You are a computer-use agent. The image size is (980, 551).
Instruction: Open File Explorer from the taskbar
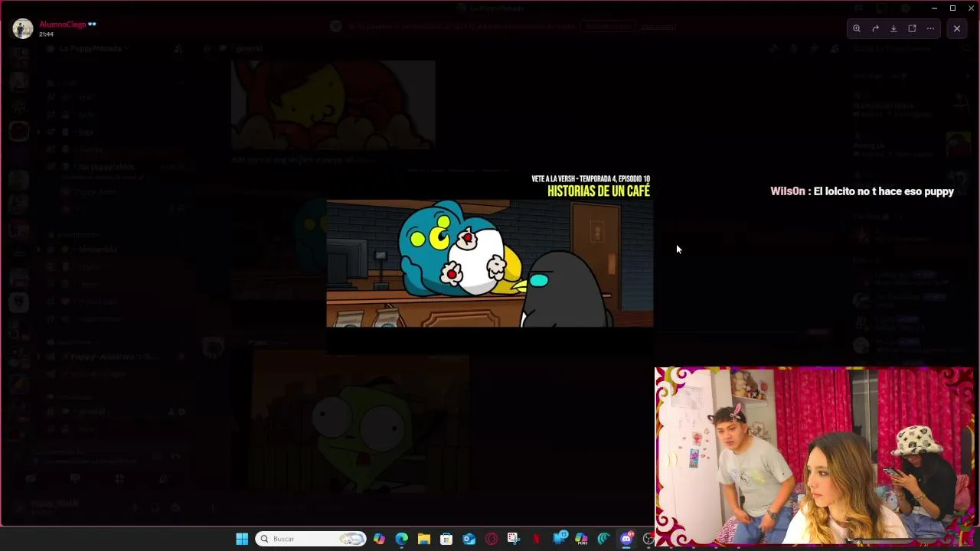[424, 539]
